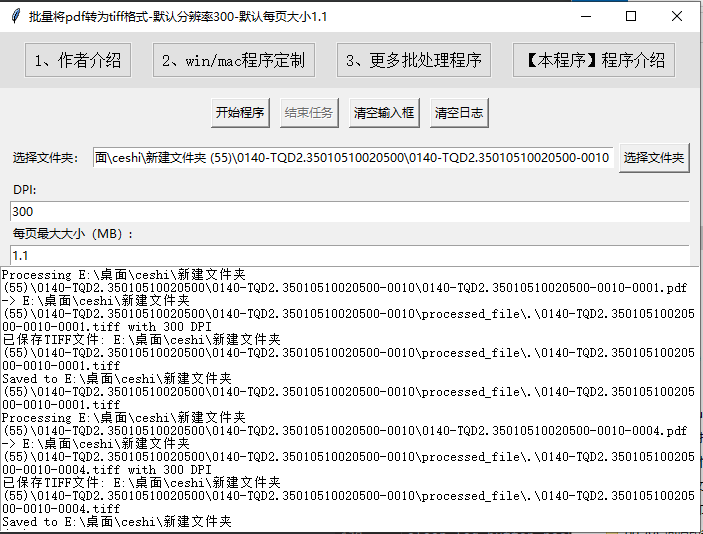
Task: Clear the log with 清空日志
Action: (x=459, y=113)
